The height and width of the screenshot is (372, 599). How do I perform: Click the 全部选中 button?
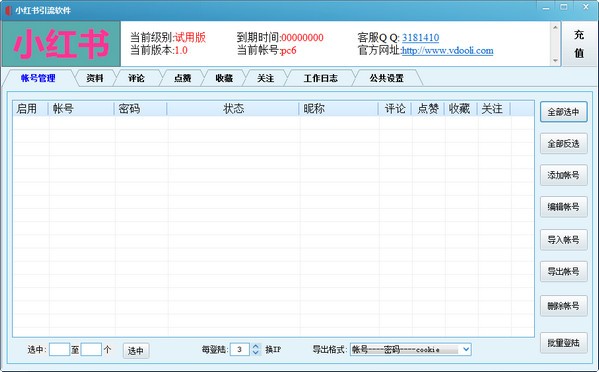pos(563,112)
